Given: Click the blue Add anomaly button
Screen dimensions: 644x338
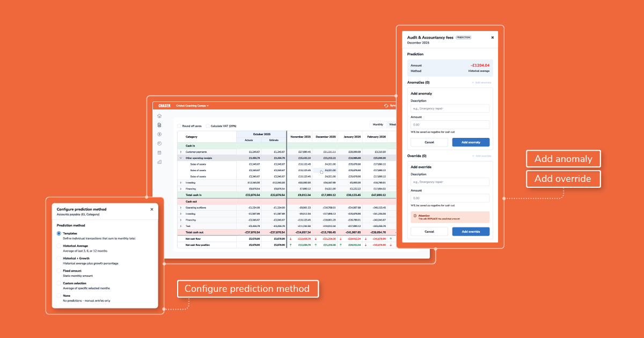Looking at the screenshot, I should tap(471, 142).
